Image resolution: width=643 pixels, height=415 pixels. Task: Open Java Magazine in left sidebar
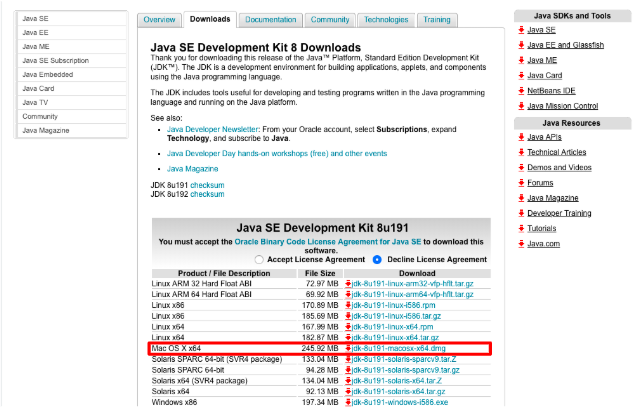pos(71,130)
